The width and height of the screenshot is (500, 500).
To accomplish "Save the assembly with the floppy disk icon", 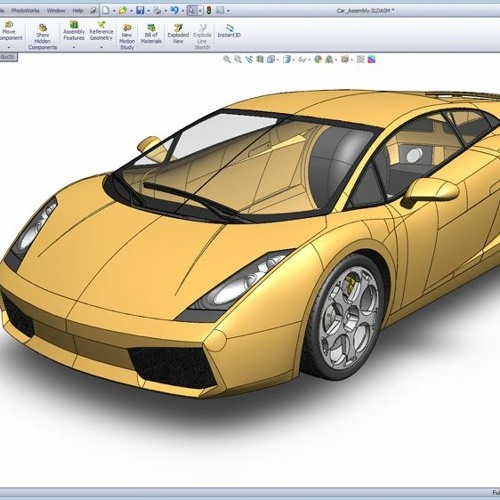I will [140, 10].
